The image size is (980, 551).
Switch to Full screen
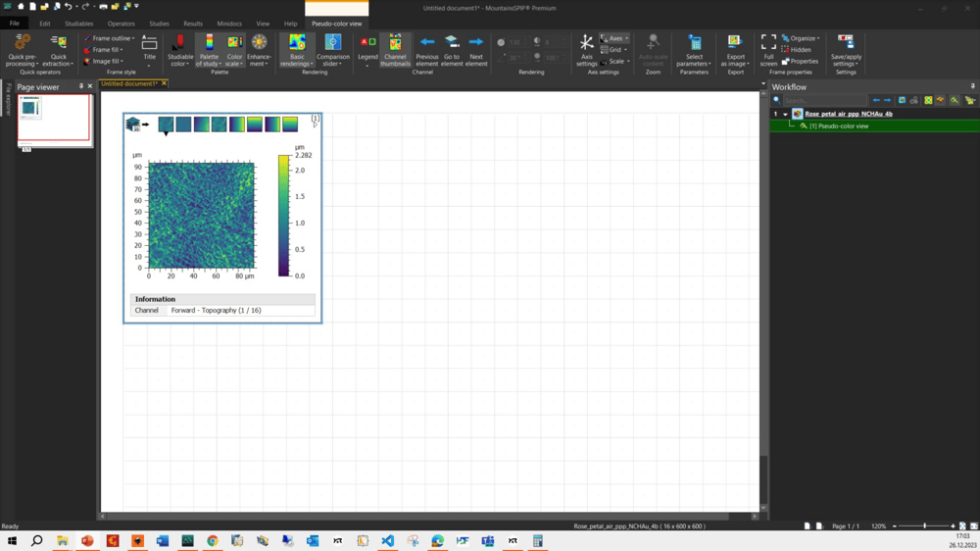(x=768, y=50)
